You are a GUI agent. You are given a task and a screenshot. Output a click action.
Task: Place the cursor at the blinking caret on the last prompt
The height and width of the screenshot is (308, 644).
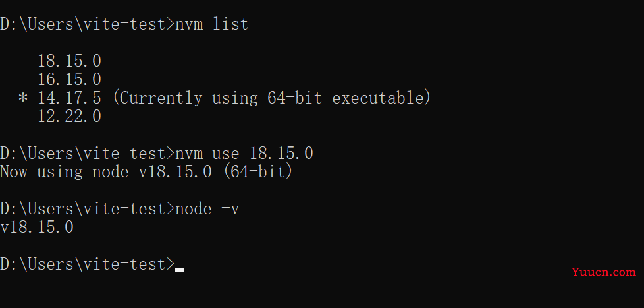(x=180, y=268)
